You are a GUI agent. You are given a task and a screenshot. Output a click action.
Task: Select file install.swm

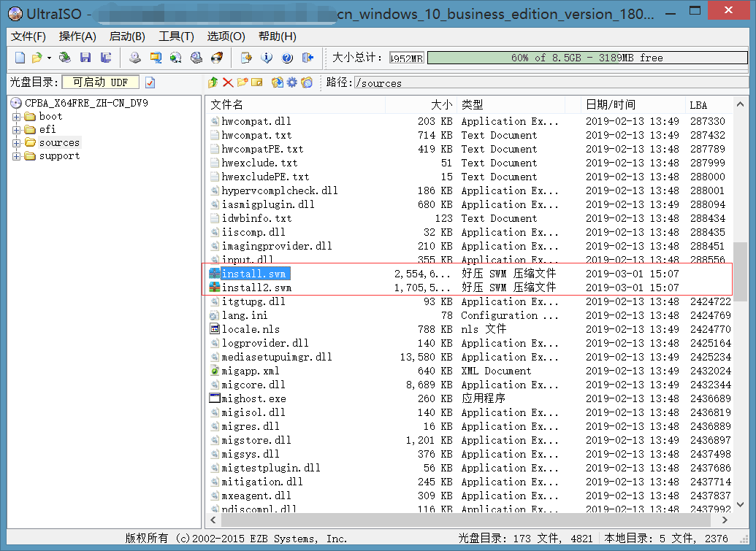[x=254, y=274]
